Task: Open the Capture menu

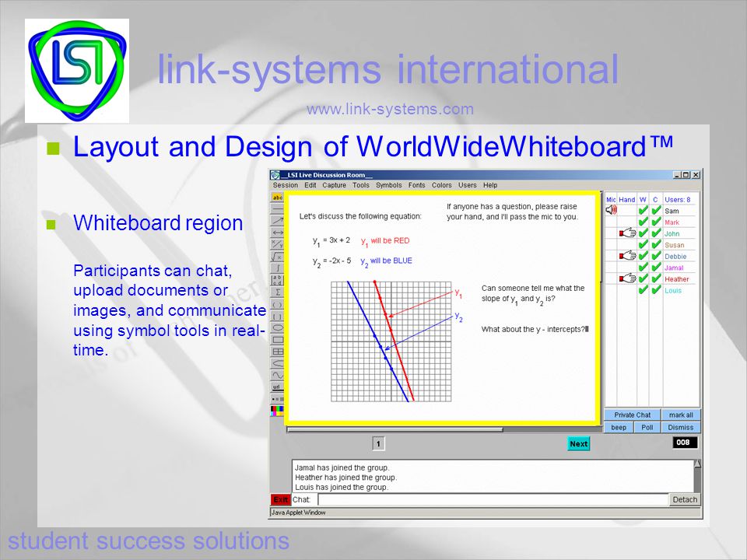Action: click(334, 185)
